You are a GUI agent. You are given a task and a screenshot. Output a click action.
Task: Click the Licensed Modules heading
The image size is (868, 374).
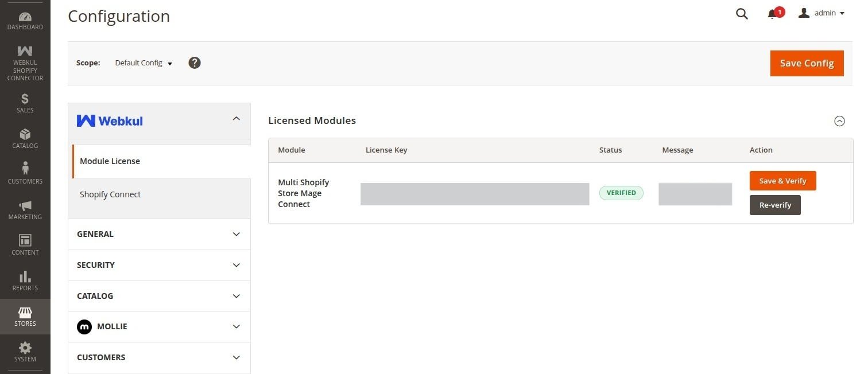312,120
